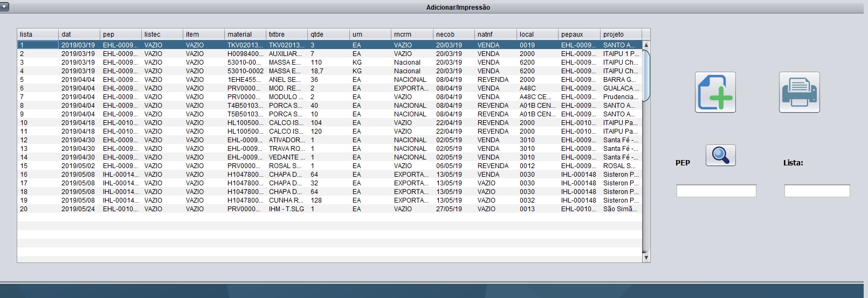This screenshot has height=298, width=868.
Task: Click the printer icon button
Action: 799,92
